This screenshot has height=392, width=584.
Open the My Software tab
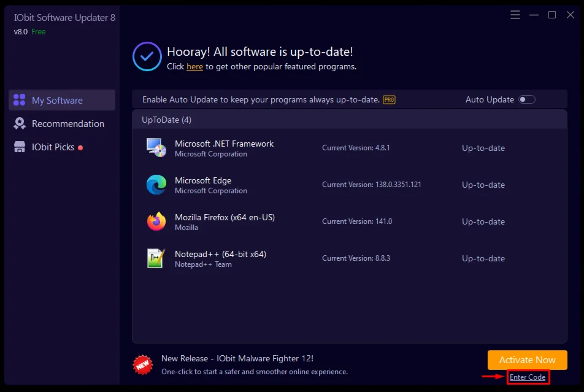62,101
